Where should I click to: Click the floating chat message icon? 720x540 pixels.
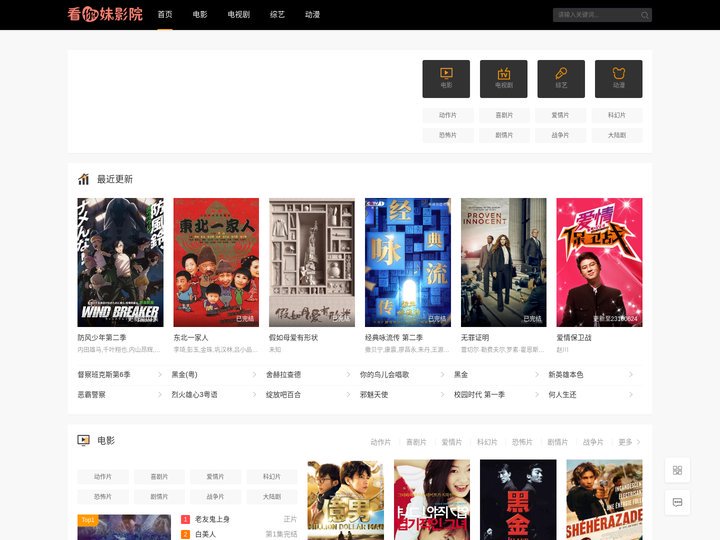(x=677, y=502)
